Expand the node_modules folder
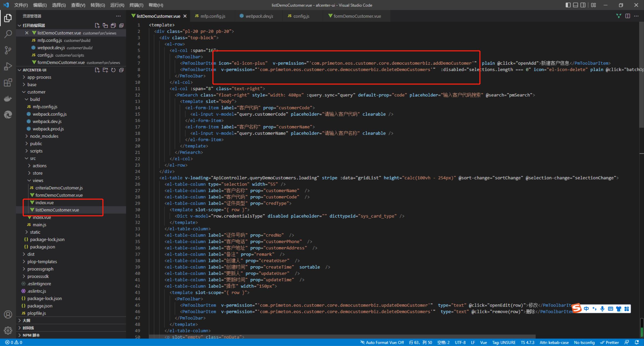 coord(44,136)
